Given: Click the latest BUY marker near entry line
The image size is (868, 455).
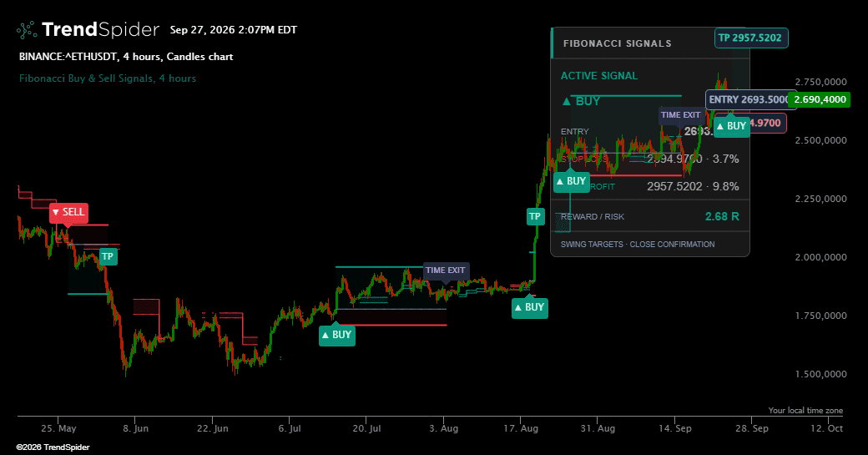Looking at the screenshot, I should point(732,126).
